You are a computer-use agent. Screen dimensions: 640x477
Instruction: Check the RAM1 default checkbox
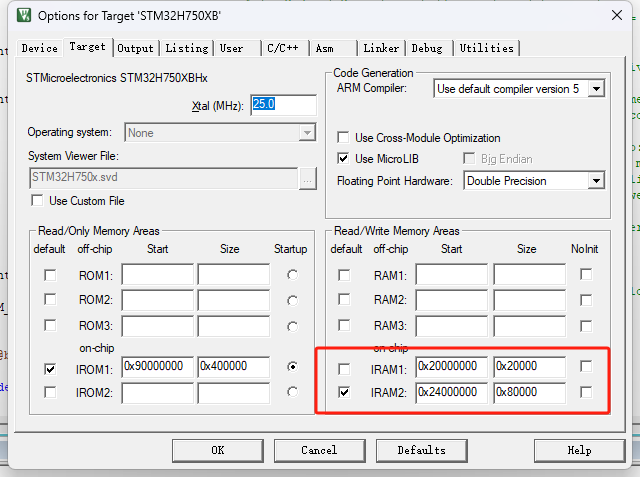pyautogui.click(x=344, y=275)
